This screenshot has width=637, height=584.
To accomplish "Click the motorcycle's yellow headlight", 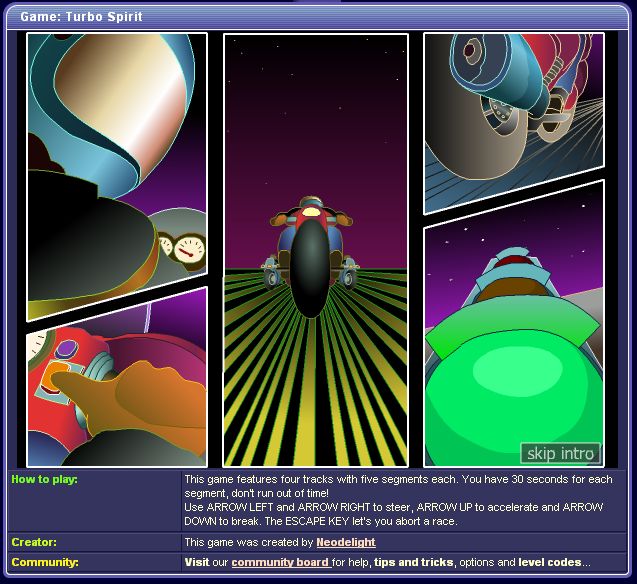I will [311, 212].
